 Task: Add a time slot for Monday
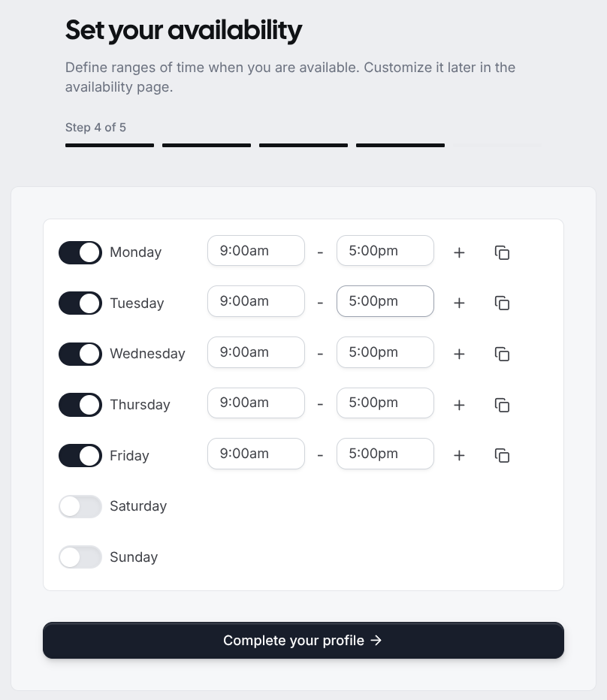tap(459, 252)
